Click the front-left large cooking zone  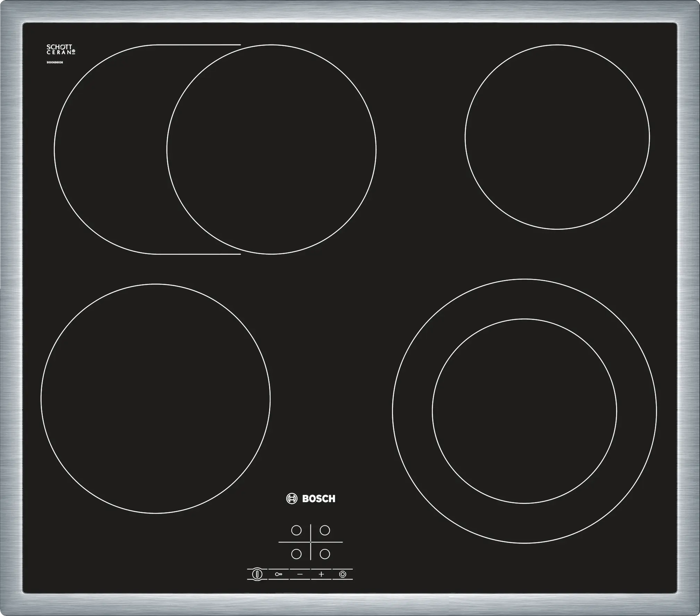pyautogui.click(x=155, y=398)
